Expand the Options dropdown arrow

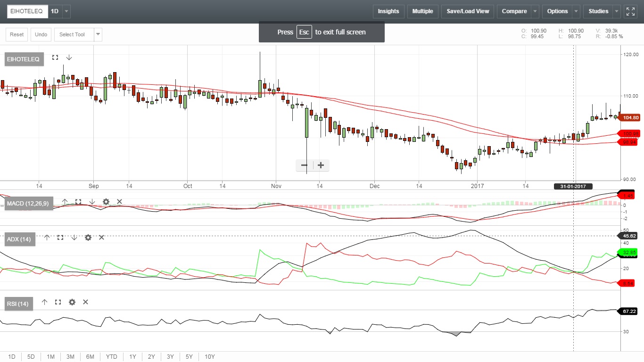click(x=576, y=11)
